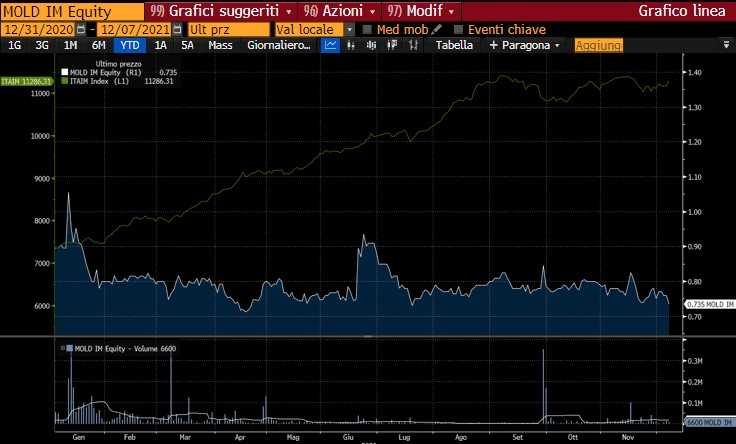
Task: Click the start date 12/31/2020 field
Action: [x=38, y=30]
